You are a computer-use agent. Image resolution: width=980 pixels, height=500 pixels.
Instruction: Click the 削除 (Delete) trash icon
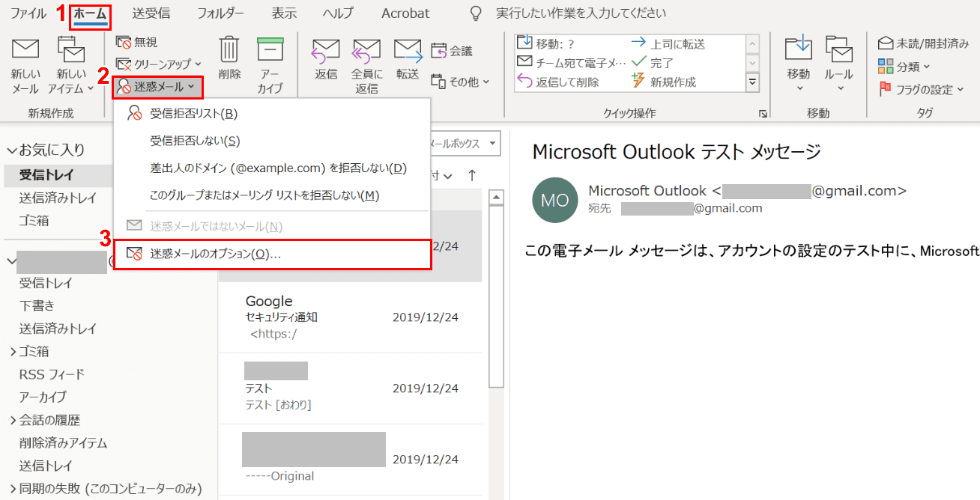229,51
